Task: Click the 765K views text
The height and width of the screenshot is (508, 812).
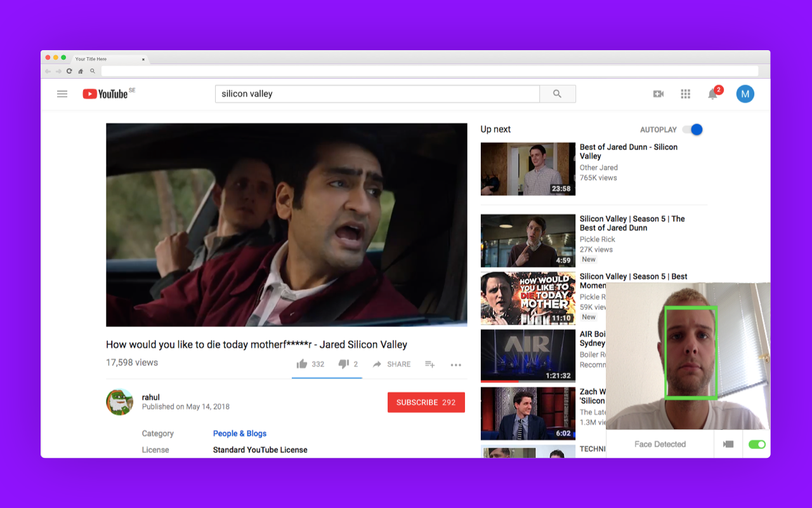Action: pyautogui.click(x=598, y=178)
